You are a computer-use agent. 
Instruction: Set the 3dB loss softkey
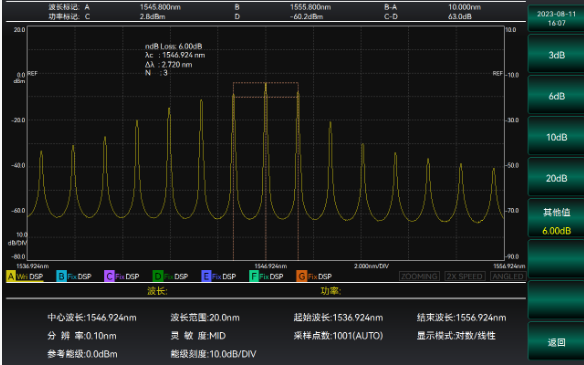tap(556, 55)
